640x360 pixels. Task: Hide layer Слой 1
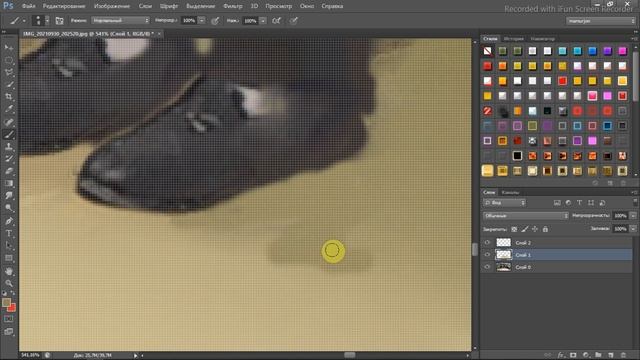click(487, 255)
